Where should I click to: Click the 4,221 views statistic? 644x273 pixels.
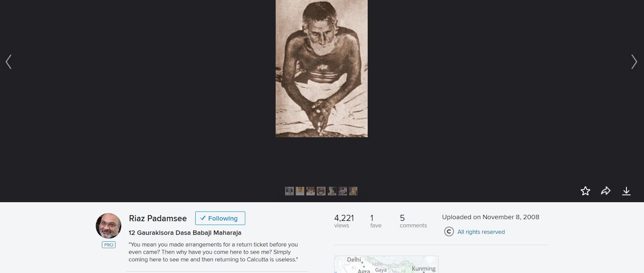pos(344,221)
